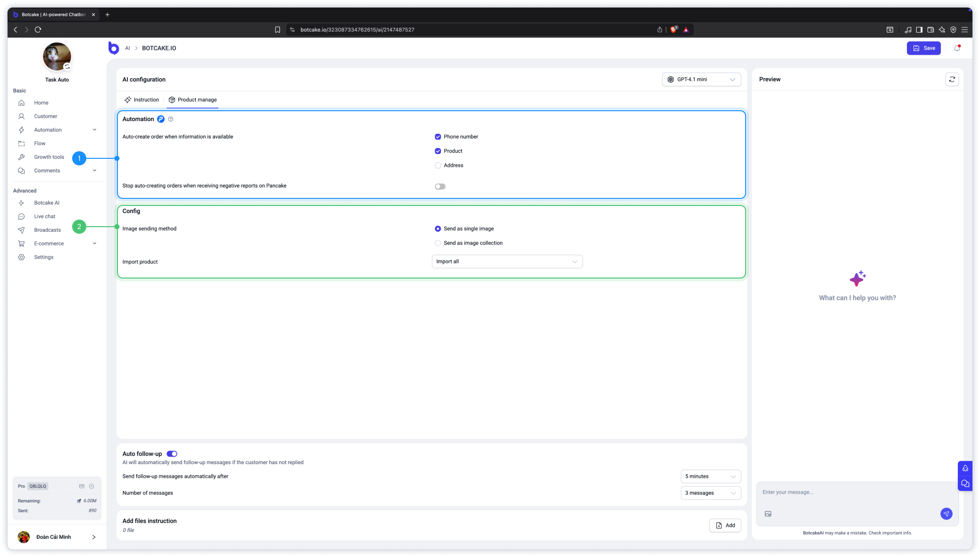Open the 3 messages dropdown
The height and width of the screenshot is (557, 980).
[711, 493]
